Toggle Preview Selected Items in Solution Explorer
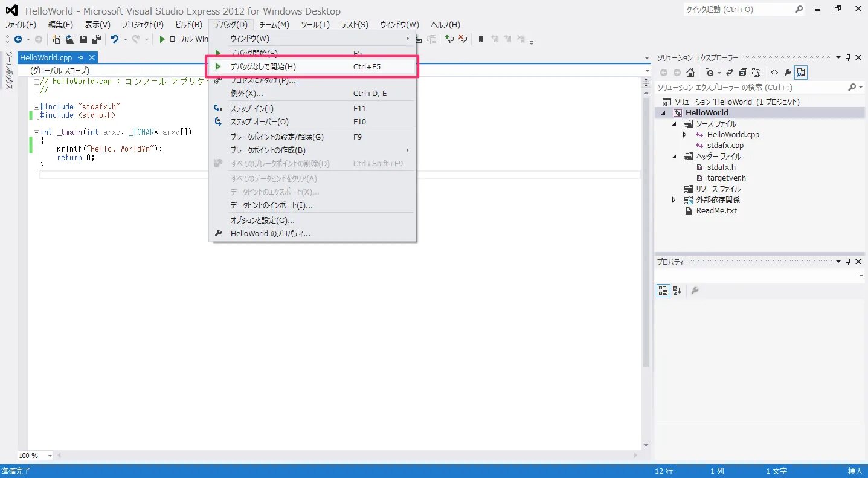868x478 pixels. (x=801, y=73)
